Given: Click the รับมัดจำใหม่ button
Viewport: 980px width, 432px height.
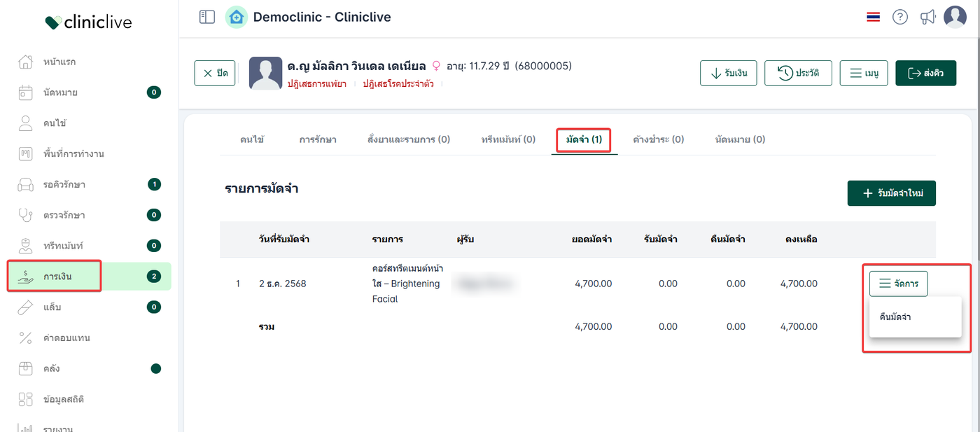Looking at the screenshot, I should point(891,193).
